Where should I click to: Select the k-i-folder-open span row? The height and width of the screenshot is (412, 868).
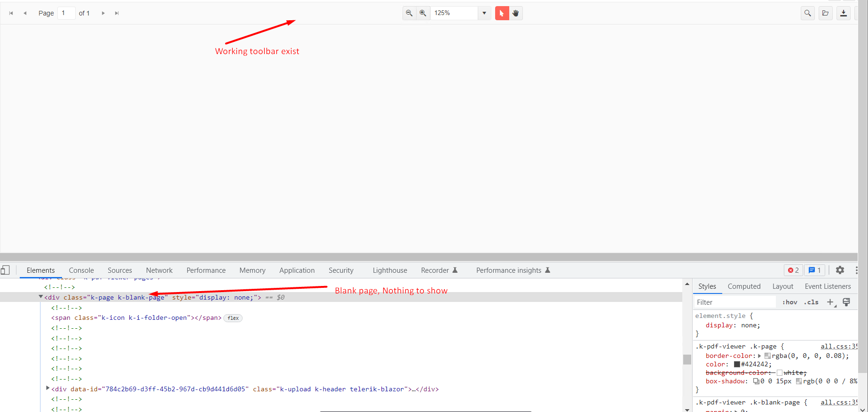coord(136,318)
